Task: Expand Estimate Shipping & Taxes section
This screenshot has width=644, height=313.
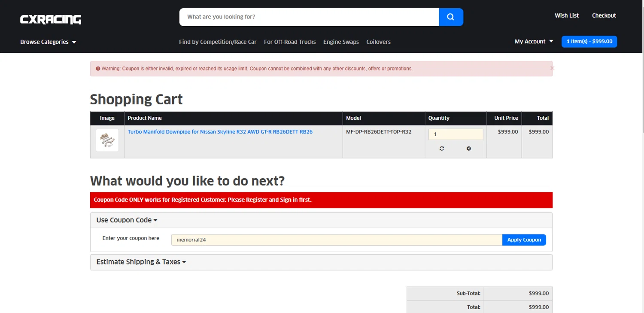Action: [x=141, y=262]
